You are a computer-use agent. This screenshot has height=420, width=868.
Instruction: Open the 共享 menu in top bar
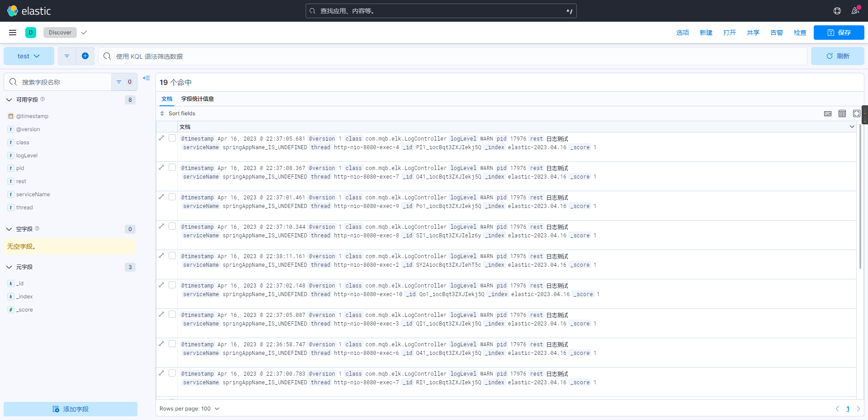pos(753,33)
